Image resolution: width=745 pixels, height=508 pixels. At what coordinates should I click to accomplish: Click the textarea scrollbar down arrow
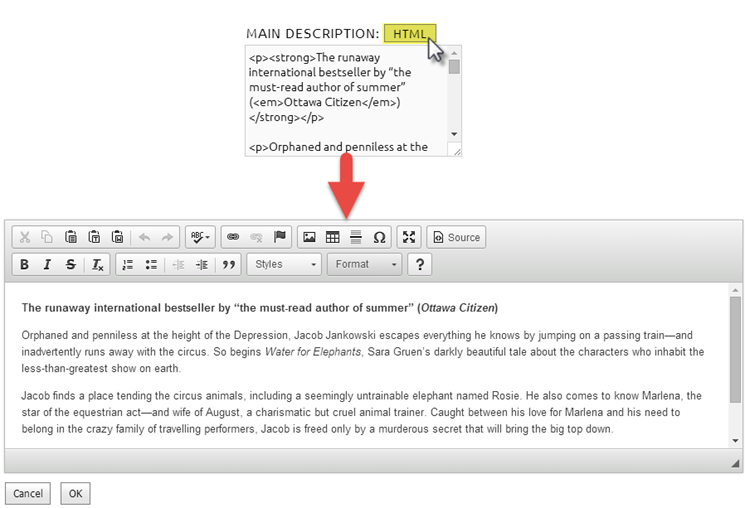[454, 134]
